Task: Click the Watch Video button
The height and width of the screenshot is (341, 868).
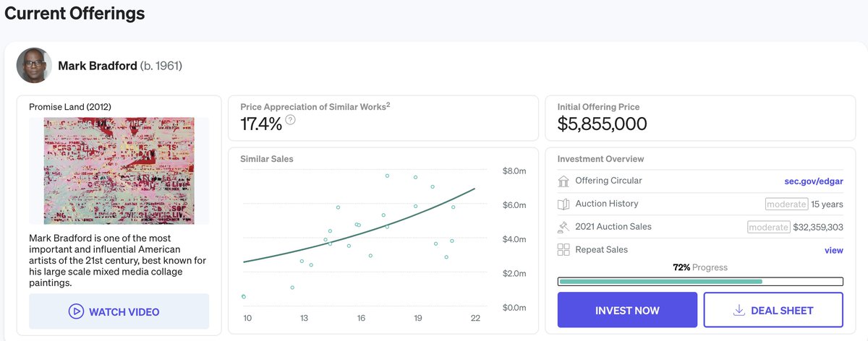Action: 119,311
